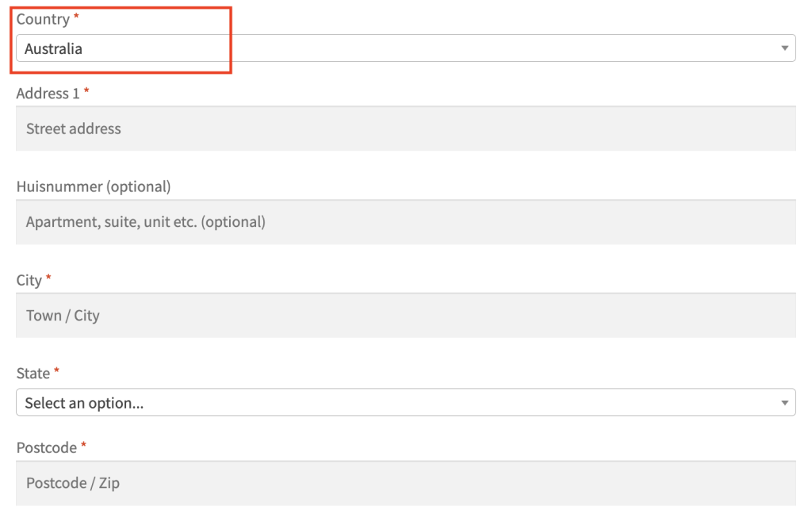The image size is (812, 530).
Task: Focus the Town / City input field
Action: [405, 316]
